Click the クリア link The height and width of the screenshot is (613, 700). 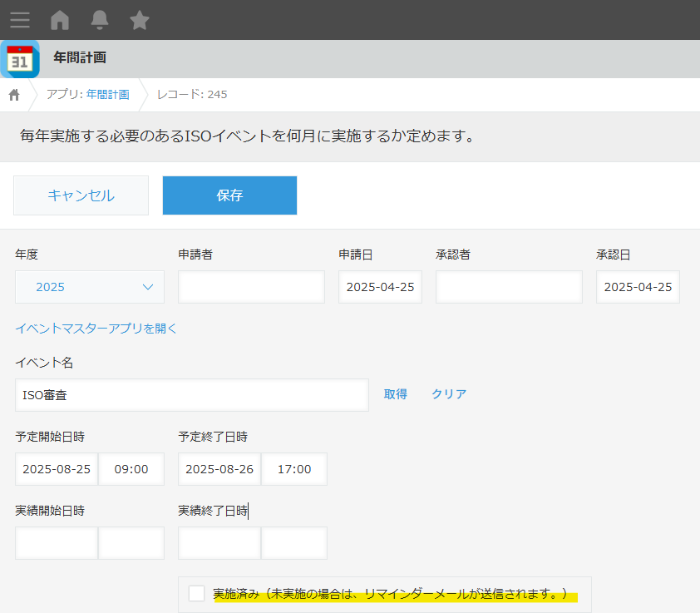point(449,394)
